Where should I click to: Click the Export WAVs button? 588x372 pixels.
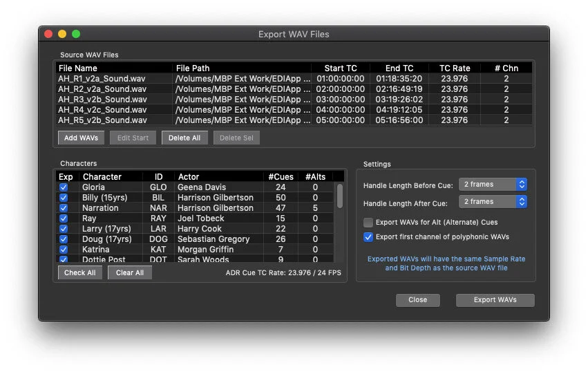(x=495, y=300)
